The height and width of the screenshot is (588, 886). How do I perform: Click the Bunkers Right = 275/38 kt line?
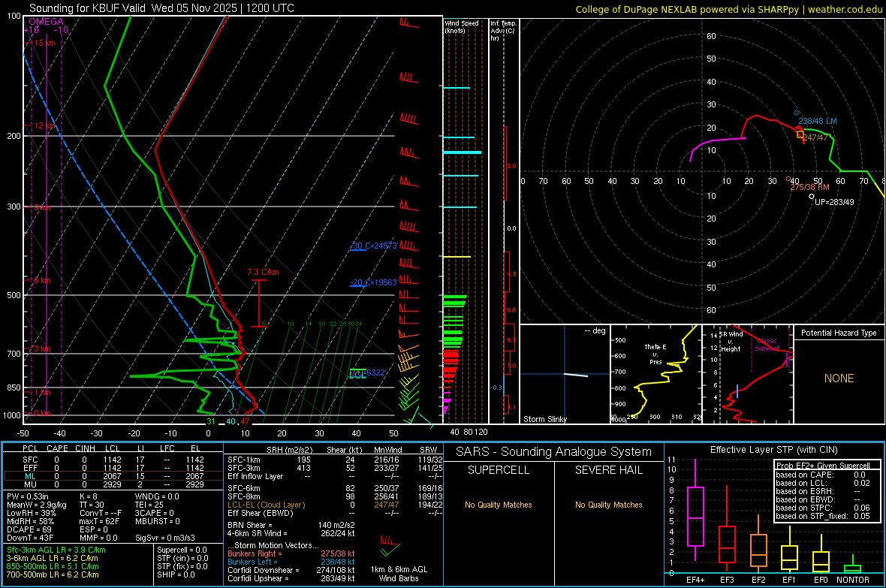[291, 553]
